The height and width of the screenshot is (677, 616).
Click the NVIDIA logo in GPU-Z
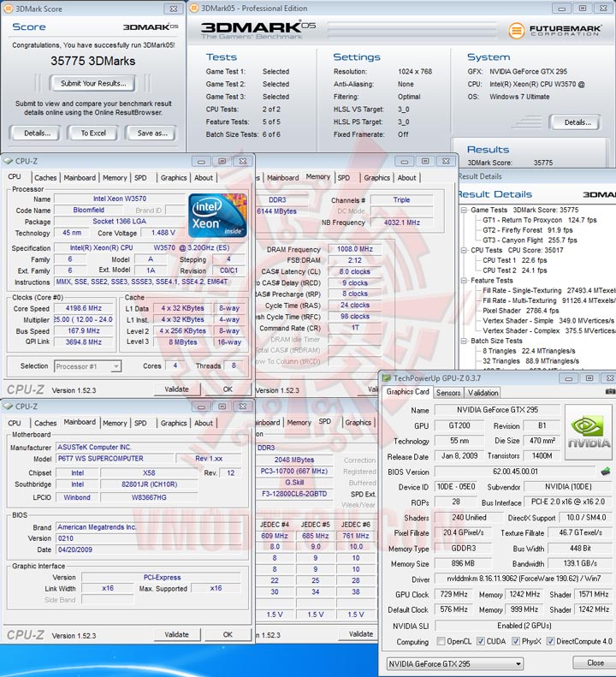pos(589,432)
